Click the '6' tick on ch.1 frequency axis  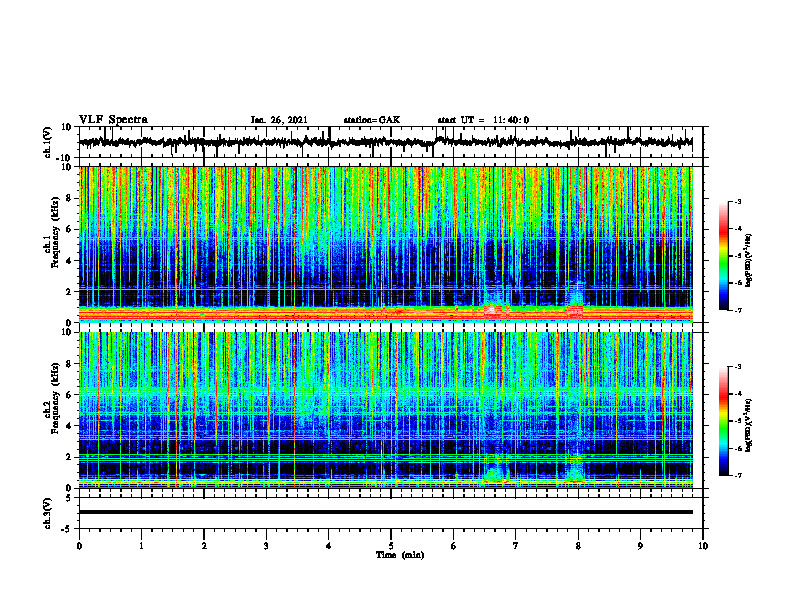click(x=69, y=229)
